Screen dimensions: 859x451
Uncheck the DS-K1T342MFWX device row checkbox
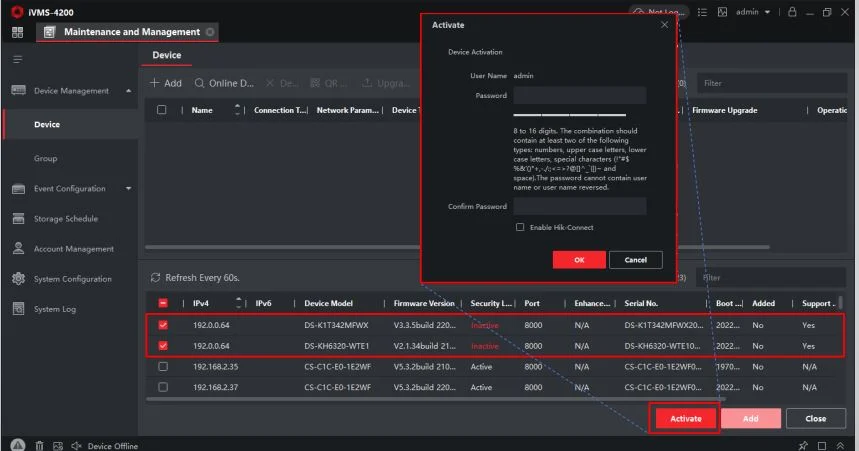point(163,325)
